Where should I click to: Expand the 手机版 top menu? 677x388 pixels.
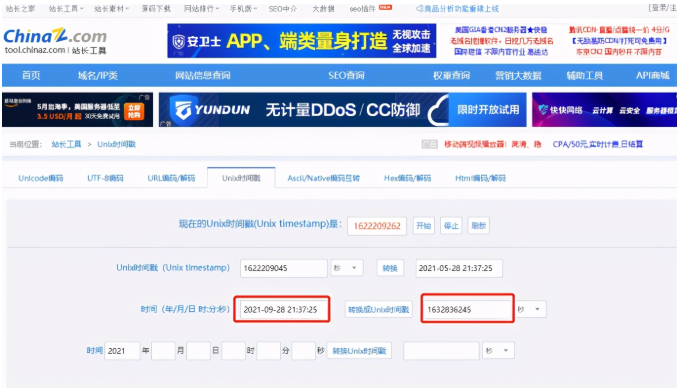(243, 9)
